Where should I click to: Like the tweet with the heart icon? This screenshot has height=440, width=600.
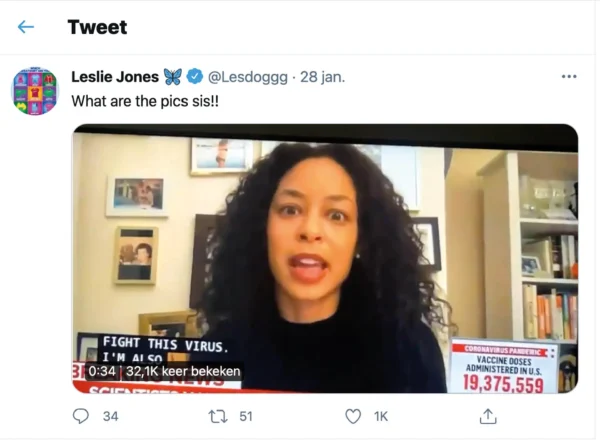tap(353, 416)
